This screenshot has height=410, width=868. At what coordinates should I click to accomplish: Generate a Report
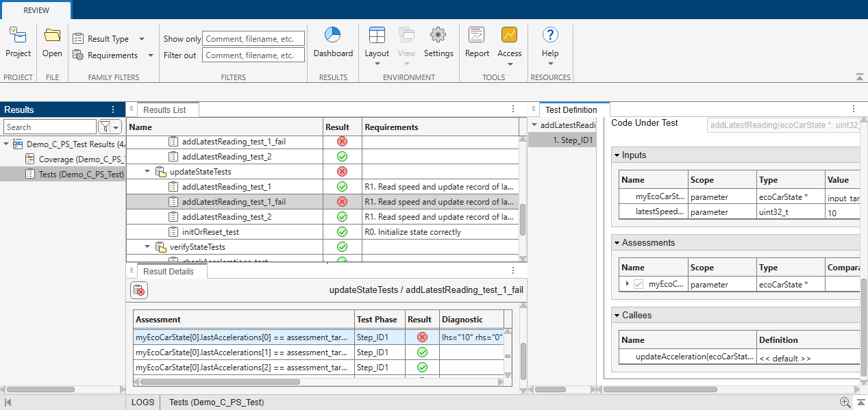477,42
